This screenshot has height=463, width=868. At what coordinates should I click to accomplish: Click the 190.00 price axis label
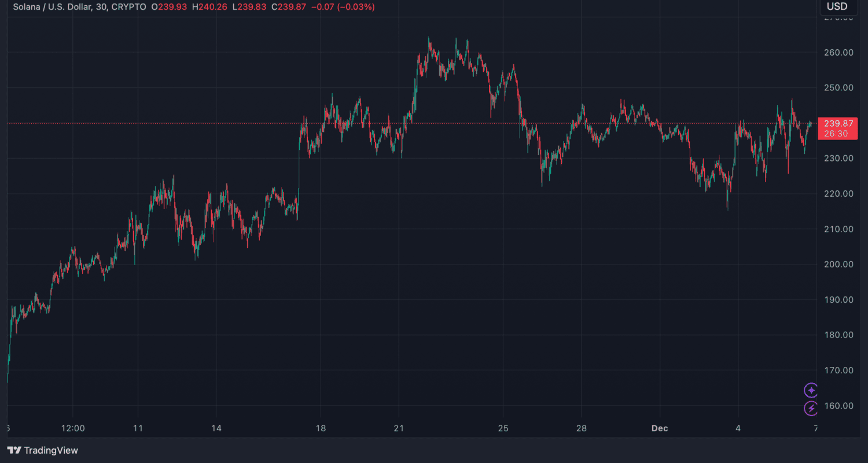pyautogui.click(x=838, y=300)
